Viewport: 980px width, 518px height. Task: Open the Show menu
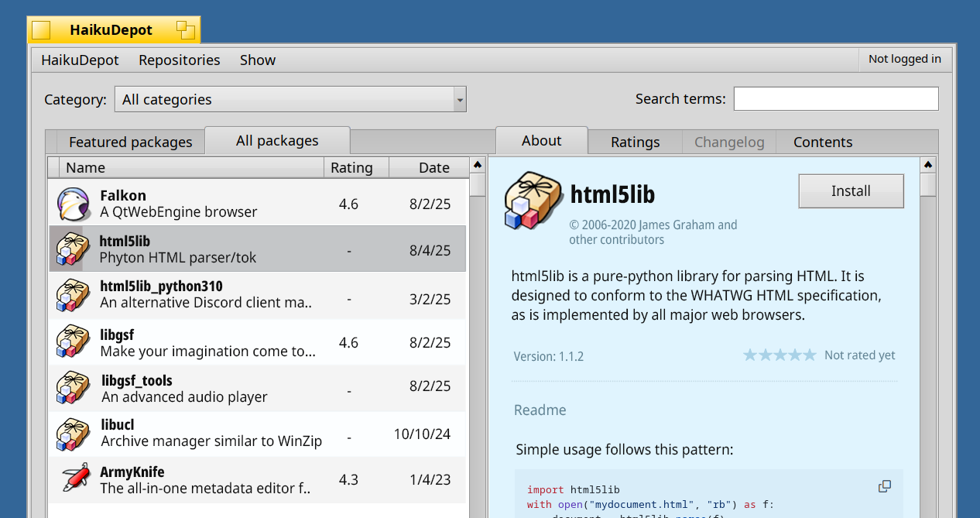coord(258,60)
